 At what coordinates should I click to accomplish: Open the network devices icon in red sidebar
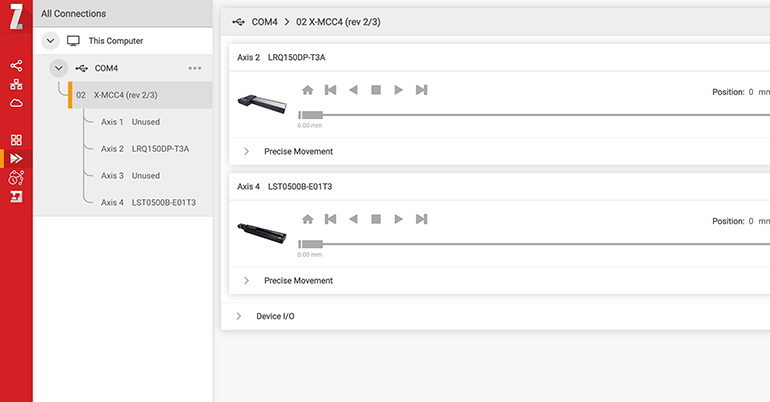(x=16, y=84)
